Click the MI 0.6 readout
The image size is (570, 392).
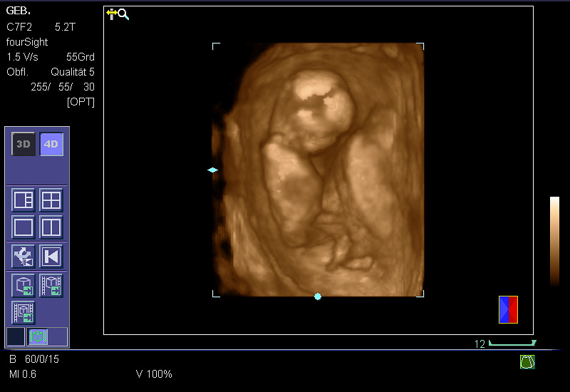pos(23,373)
